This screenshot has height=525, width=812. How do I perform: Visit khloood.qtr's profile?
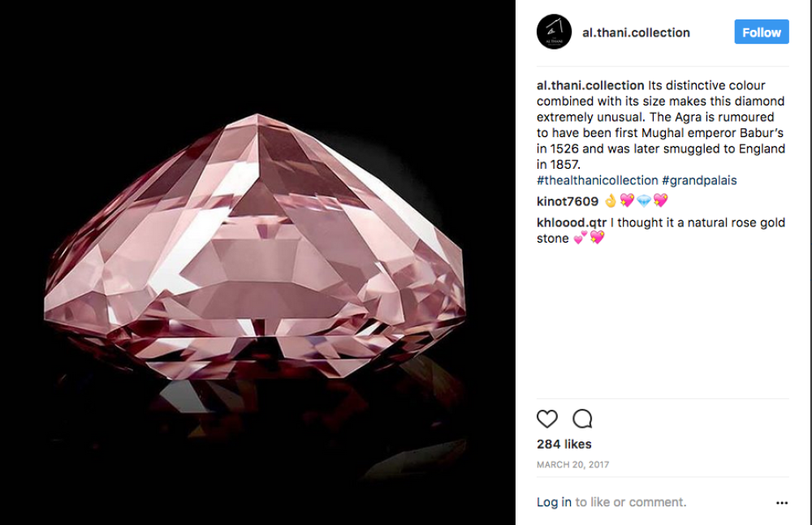click(571, 222)
